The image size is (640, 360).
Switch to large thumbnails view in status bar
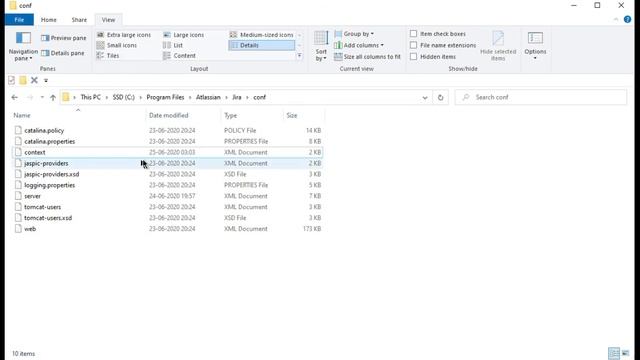pos(625,353)
